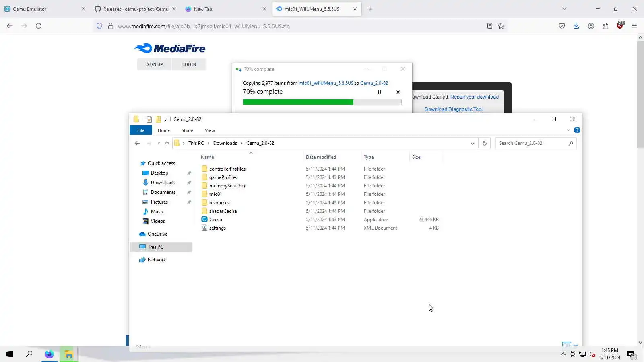List all Firefox tabs dropdown

[564, 9]
